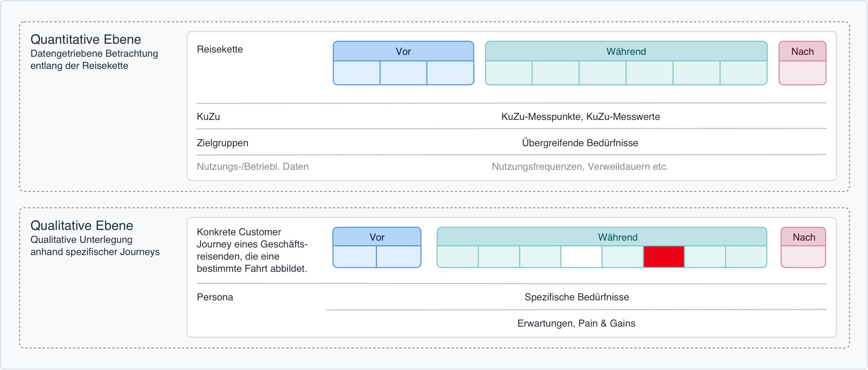Image resolution: width=868 pixels, height=370 pixels.
Task: Click the red cell in the Während row
Action: click(664, 257)
